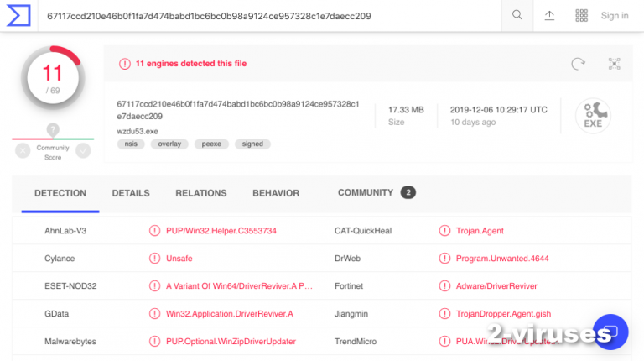Click the ESET-NOD32 engine name

click(x=70, y=285)
